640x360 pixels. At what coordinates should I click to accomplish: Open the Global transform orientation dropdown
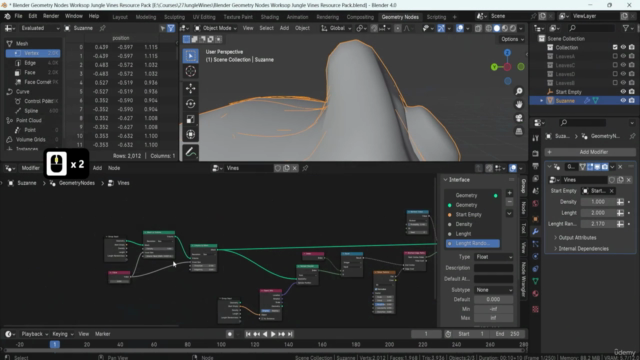(336, 28)
